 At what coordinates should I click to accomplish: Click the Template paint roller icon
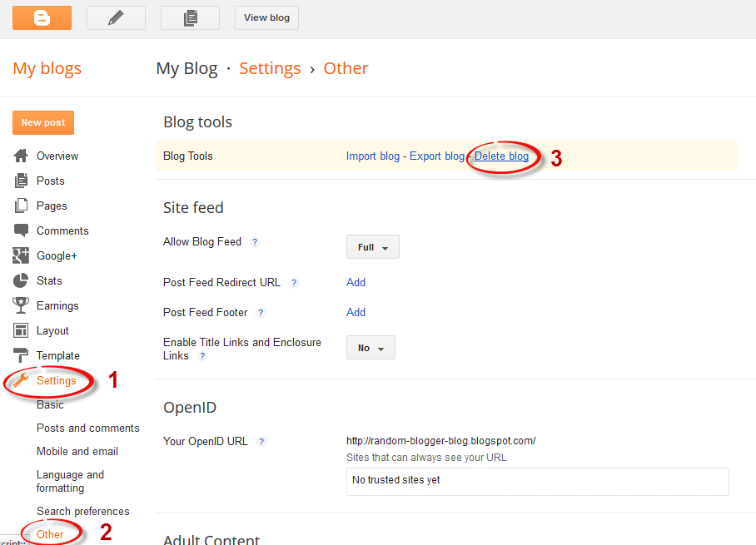pyautogui.click(x=21, y=355)
